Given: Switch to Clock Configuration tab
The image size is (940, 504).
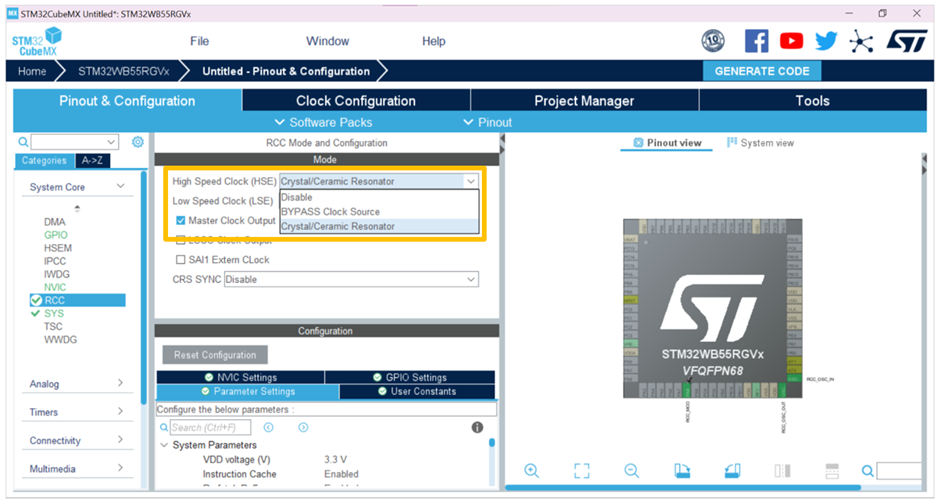Looking at the screenshot, I should pyautogui.click(x=356, y=101).
